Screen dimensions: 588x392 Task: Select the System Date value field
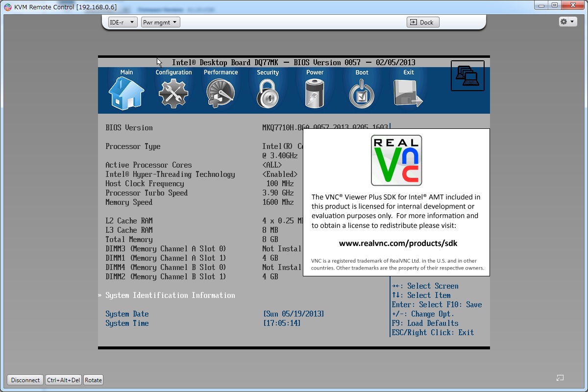[x=294, y=314]
